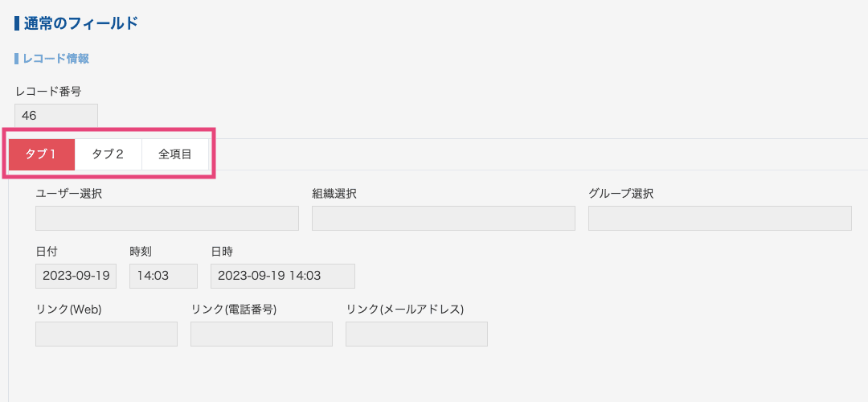Click the グループ選択 label text
This screenshot has height=402, width=868.
tap(621, 194)
